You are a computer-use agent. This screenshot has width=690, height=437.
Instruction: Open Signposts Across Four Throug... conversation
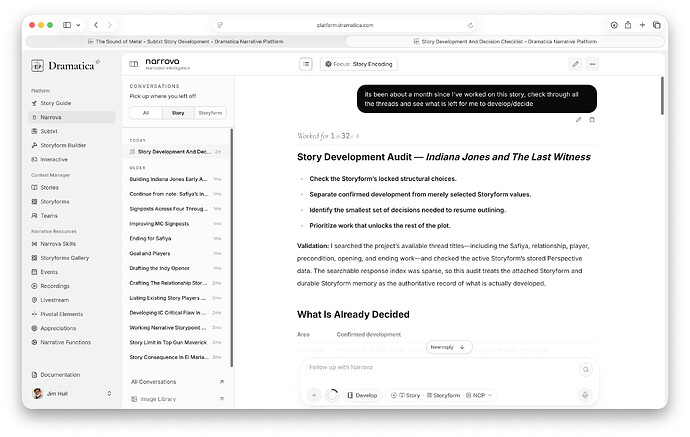[x=175, y=209]
